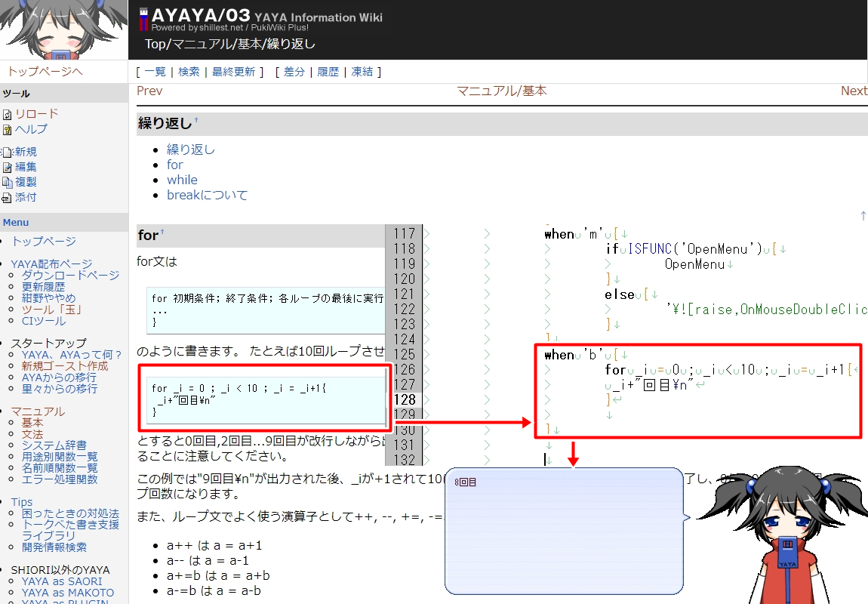Open マニュアル in sidebar menu

point(38,411)
